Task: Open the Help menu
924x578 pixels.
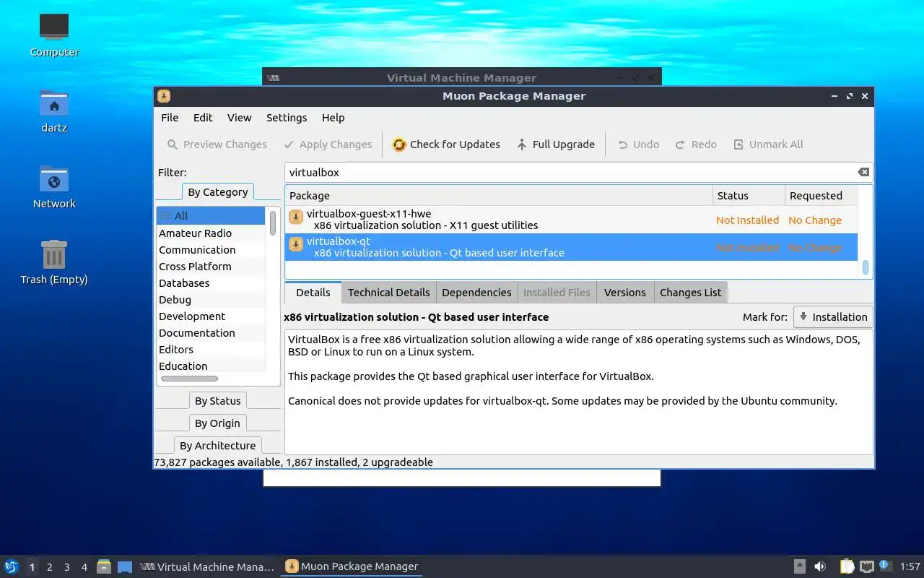Action: pos(334,118)
